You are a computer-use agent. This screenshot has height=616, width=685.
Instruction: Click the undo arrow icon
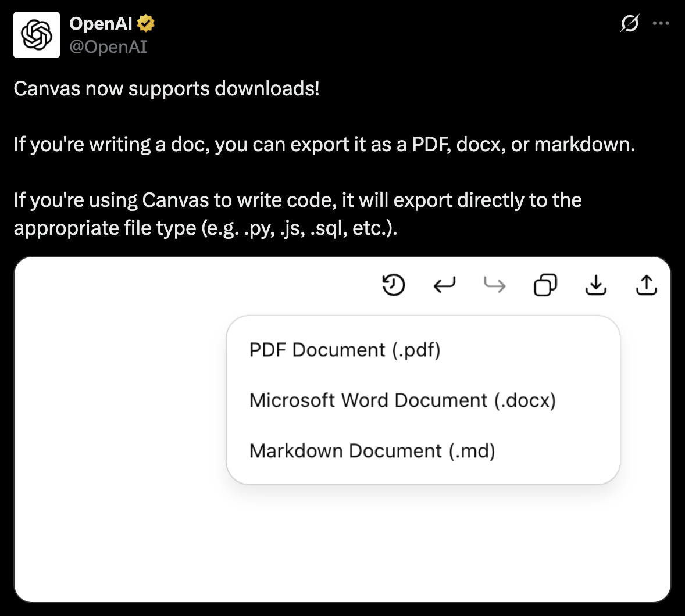click(444, 285)
